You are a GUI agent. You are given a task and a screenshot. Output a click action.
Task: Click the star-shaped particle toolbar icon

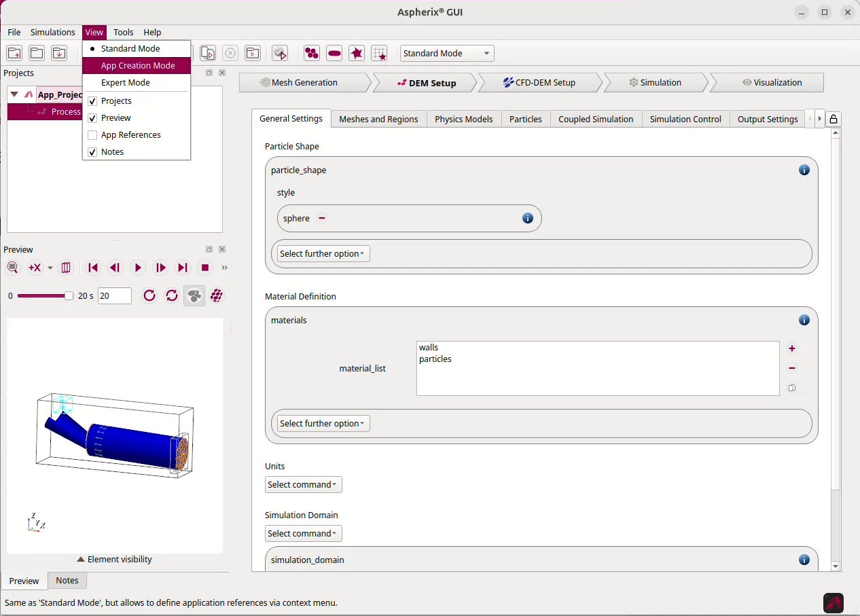click(357, 53)
